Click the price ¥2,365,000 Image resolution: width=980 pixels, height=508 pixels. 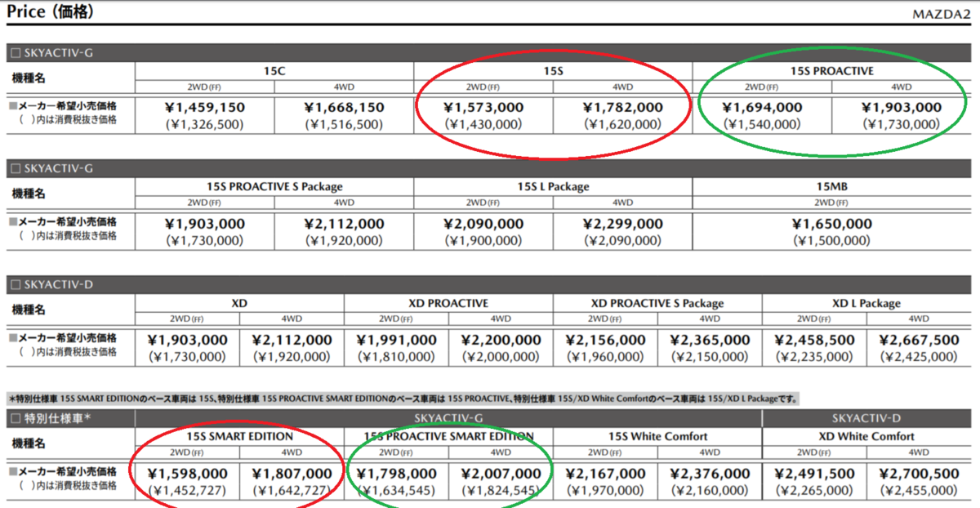click(x=710, y=340)
